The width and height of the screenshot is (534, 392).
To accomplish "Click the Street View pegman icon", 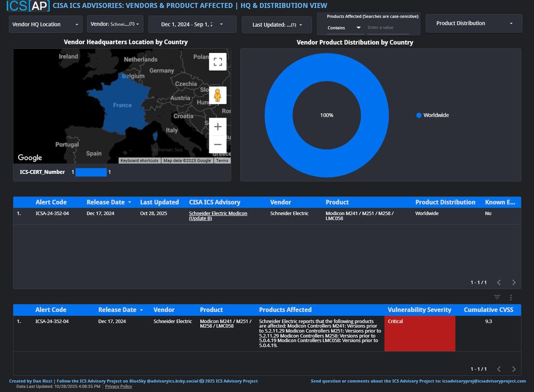I will click(x=218, y=95).
